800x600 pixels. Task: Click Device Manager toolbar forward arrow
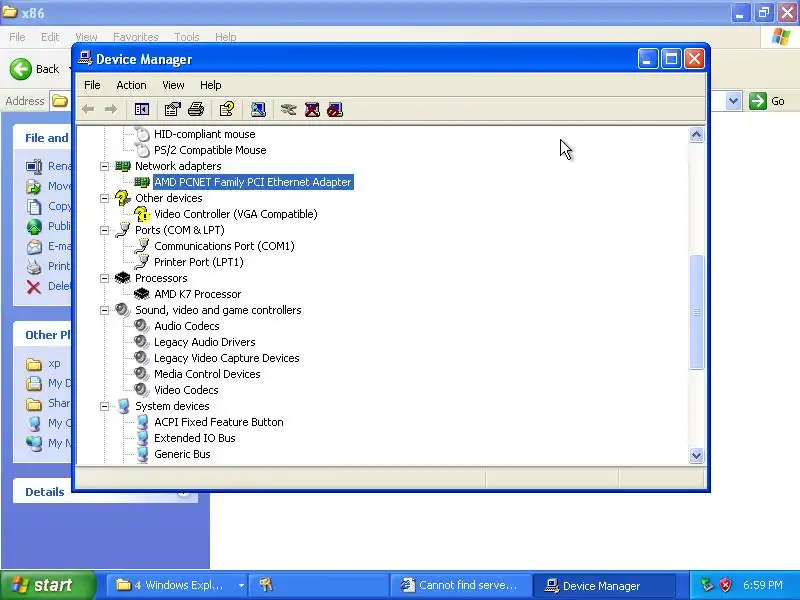[x=111, y=109]
